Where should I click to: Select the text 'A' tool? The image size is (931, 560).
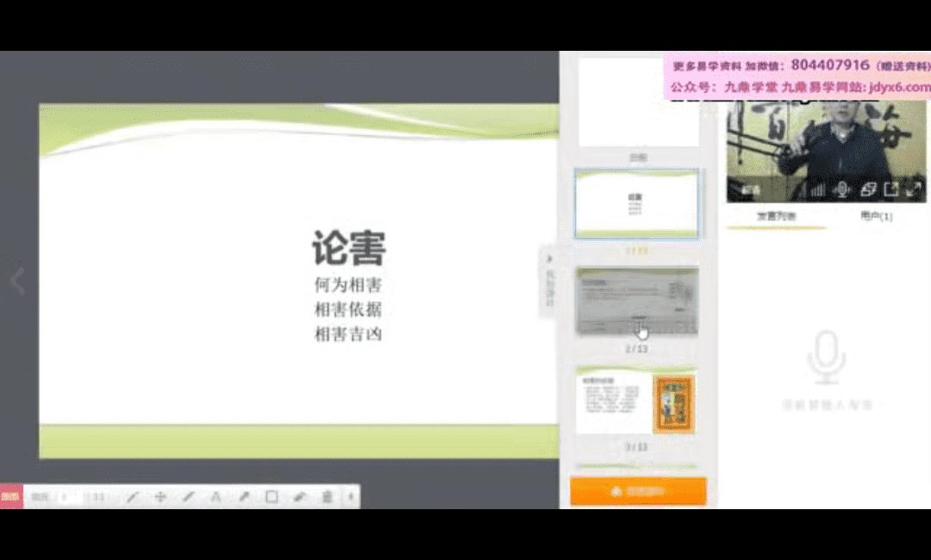(x=216, y=497)
